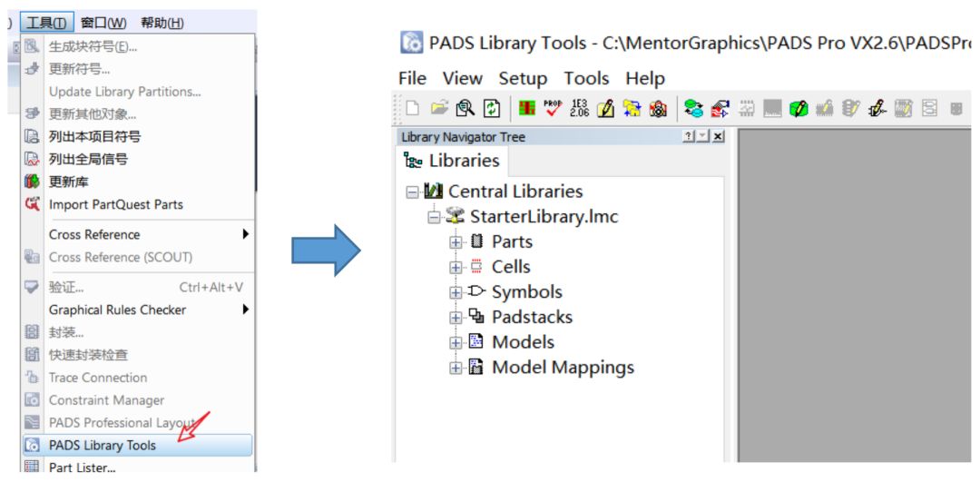The width and height of the screenshot is (980, 482).
Task: Click the red-green grid toolbar icon
Action: point(527,109)
